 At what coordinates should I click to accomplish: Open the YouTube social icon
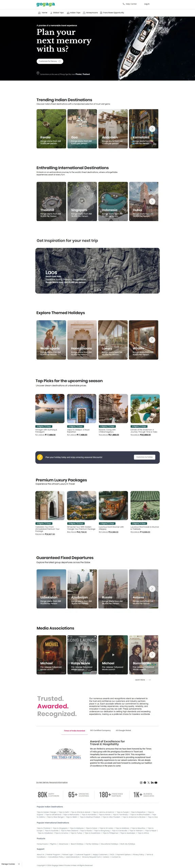click(x=156, y=783)
